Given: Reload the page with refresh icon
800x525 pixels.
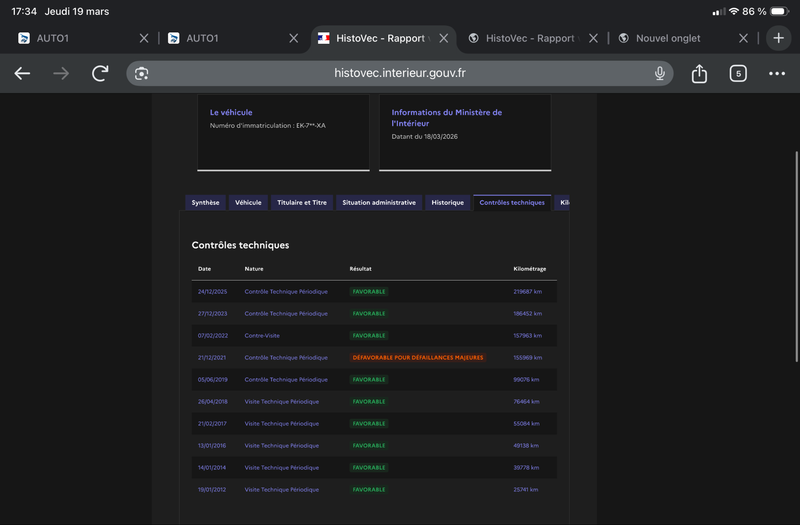Looking at the screenshot, I should coord(100,73).
